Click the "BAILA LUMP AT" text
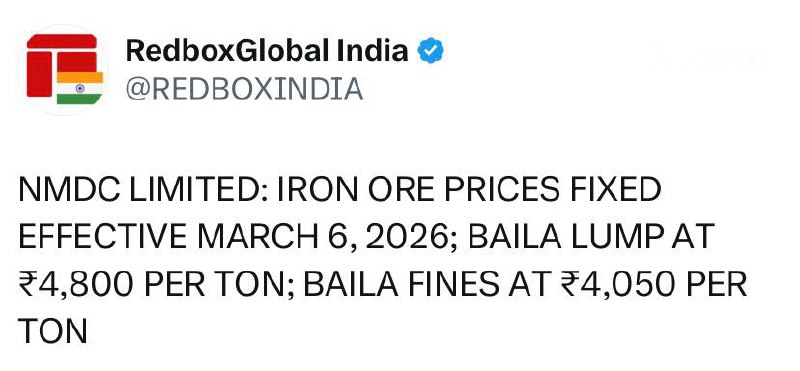Screen dimensions: 800x371 (590, 238)
